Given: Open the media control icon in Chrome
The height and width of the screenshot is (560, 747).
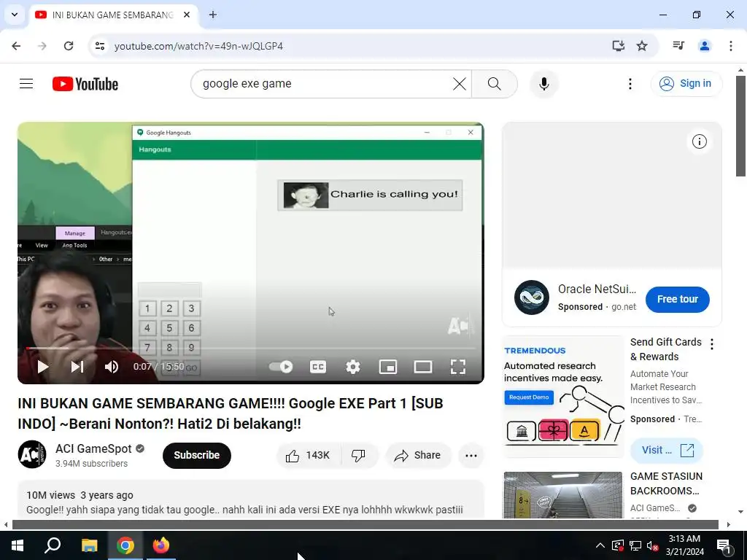Looking at the screenshot, I should pyautogui.click(x=678, y=46).
